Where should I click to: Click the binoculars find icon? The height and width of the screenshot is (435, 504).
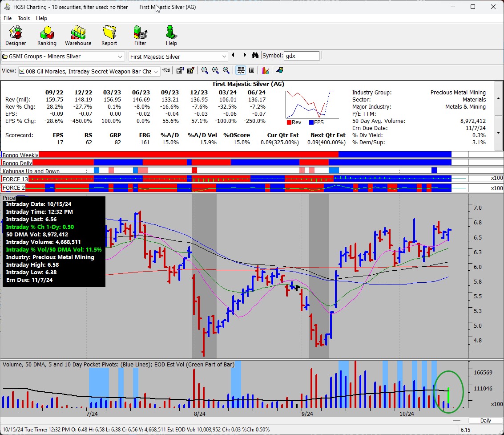(x=255, y=55)
